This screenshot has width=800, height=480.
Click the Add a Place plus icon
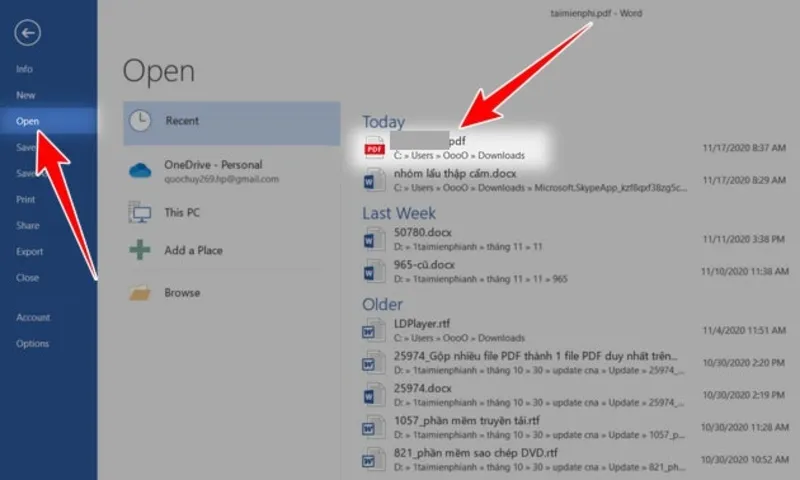(140, 250)
